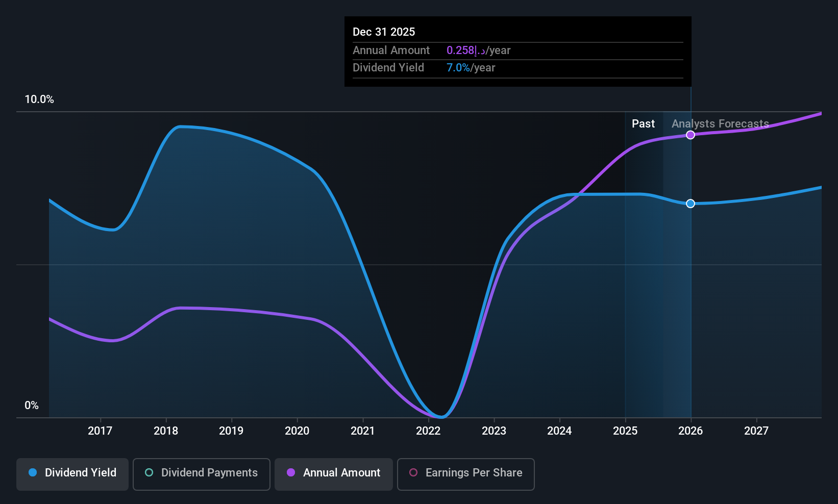
Task: Click the 2024 x-axis year label
Action: point(559,431)
